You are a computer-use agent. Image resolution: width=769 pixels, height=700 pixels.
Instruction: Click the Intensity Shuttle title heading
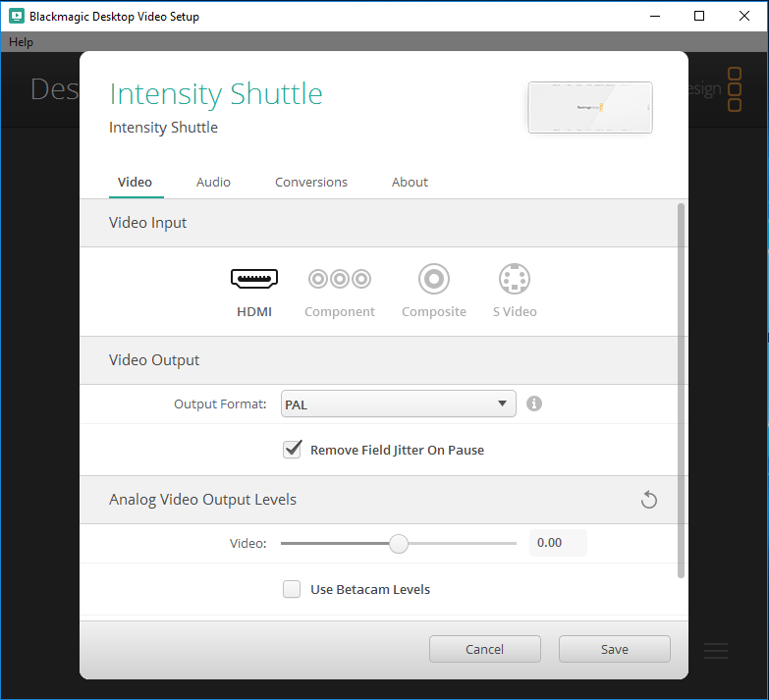(216, 93)
